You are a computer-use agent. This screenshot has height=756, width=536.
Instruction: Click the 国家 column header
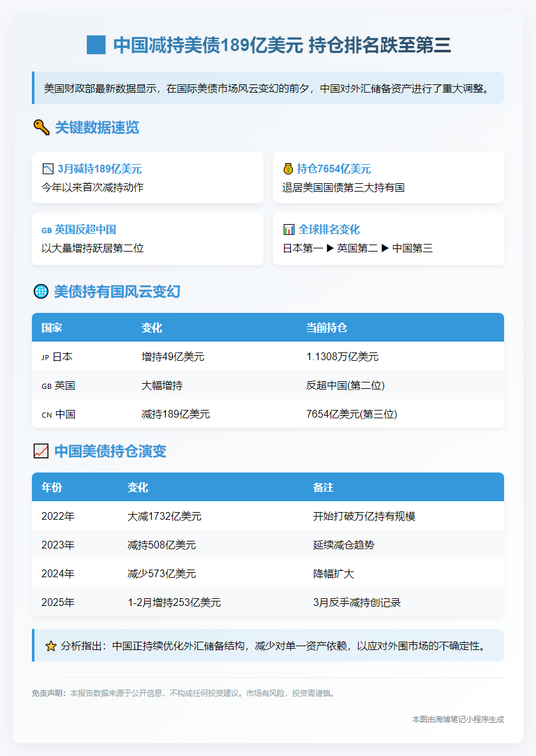(x=52, y=328)
